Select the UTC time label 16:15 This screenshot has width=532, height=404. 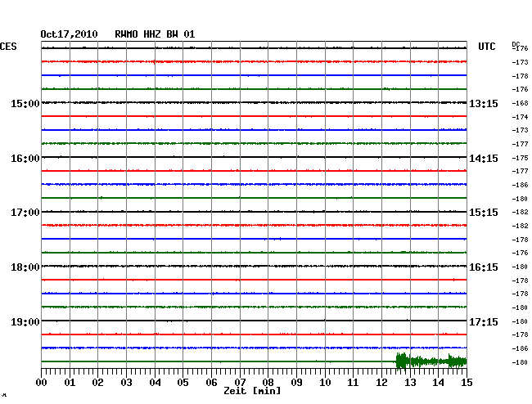[484, 267]
